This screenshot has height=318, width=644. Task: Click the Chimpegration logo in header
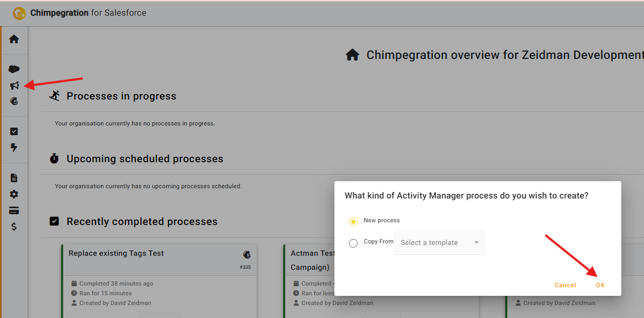coord(19,13)
